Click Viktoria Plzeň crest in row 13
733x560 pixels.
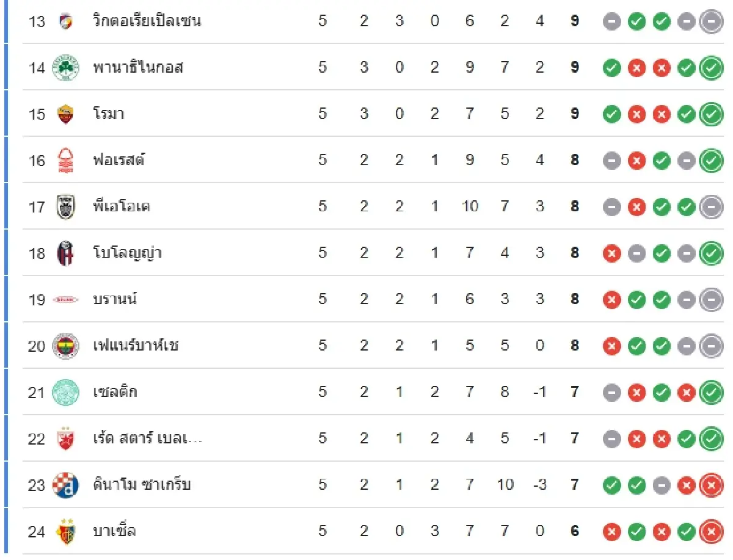pyautogui.click(x=65, y=21)
